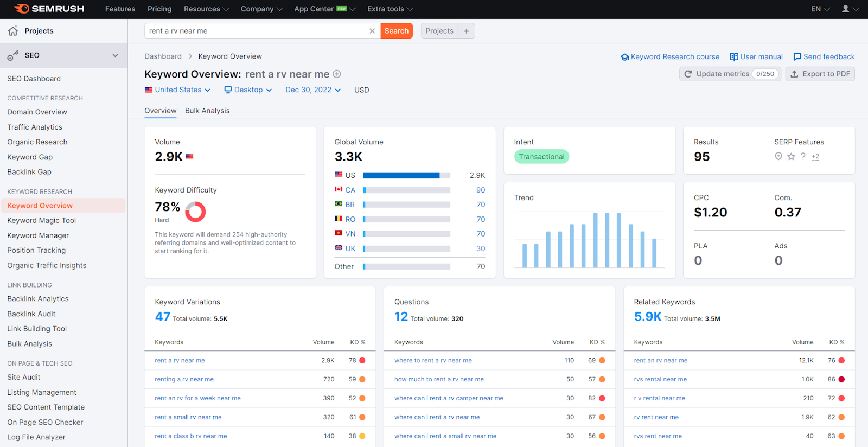Expand the Extra tools menu
The height and width of the screenshot is (447, 868).
pos(390,9)
